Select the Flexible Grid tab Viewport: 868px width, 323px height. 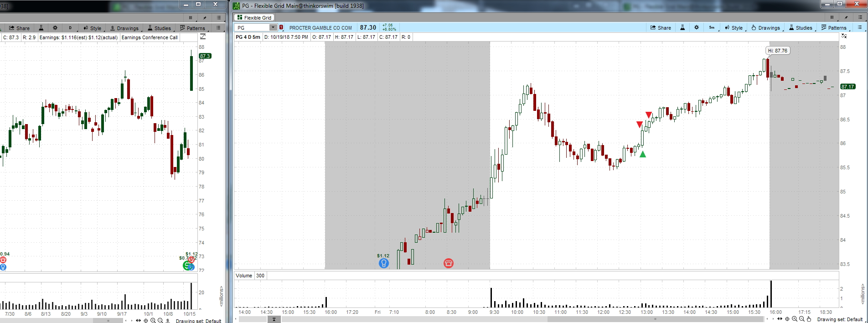click(254, 18)
